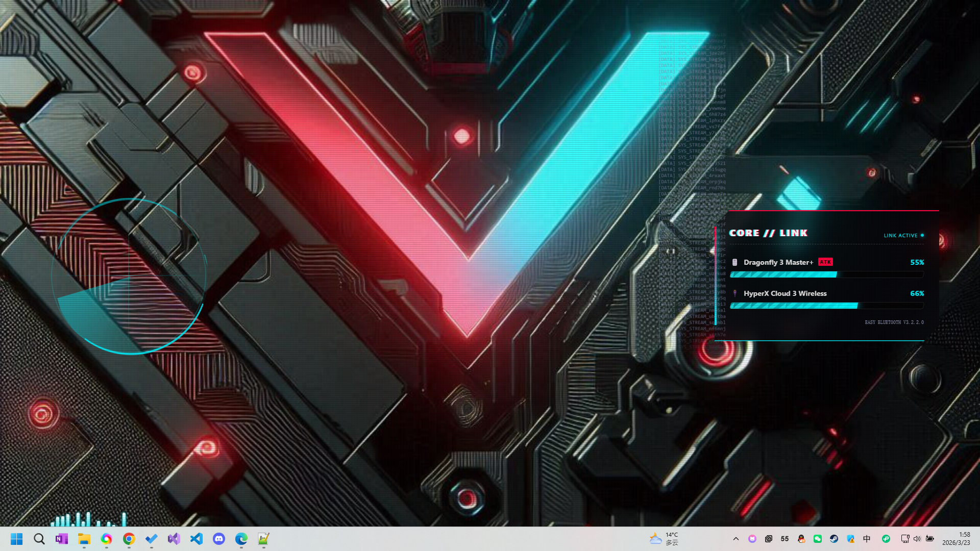
Task: Select the HyperX Cloud 3 Wireless entry
Action: tap(785, 293)
